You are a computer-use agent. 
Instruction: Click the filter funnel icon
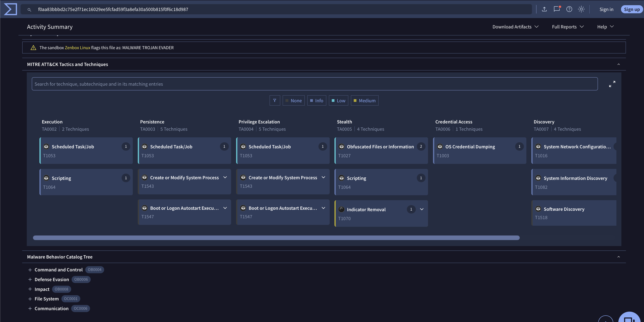click(x=275, y=100)
